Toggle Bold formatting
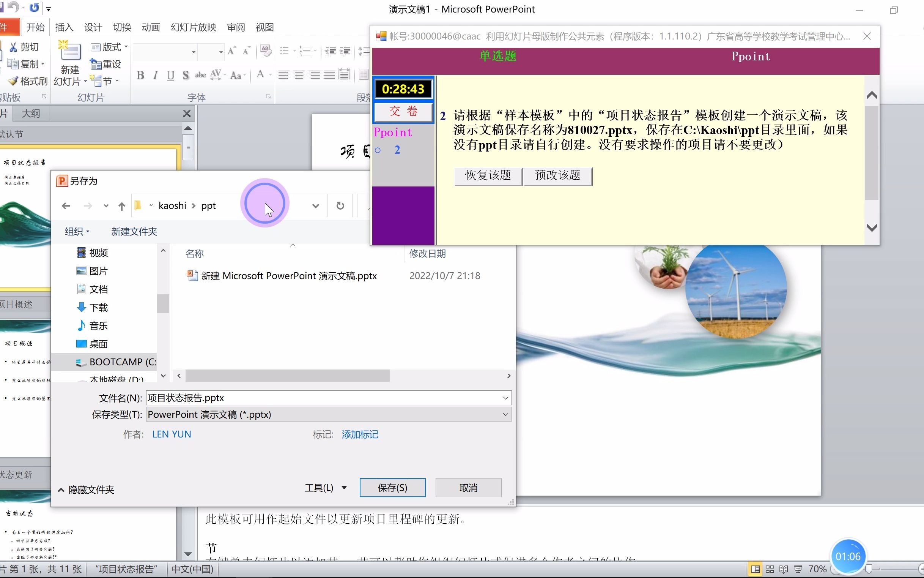Image resolution: width=924 pixels, height=578 pixels. point(140,75)
